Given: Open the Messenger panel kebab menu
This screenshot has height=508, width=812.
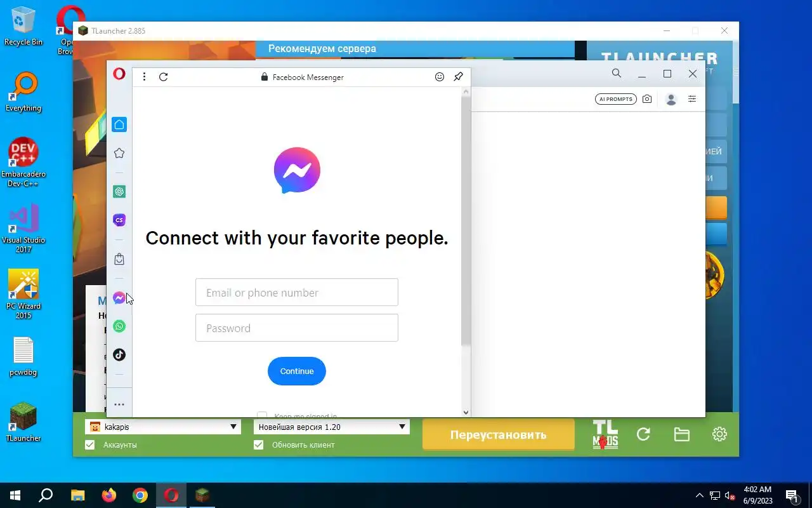Looking at the screenshot, I should (x=145, y=77).
